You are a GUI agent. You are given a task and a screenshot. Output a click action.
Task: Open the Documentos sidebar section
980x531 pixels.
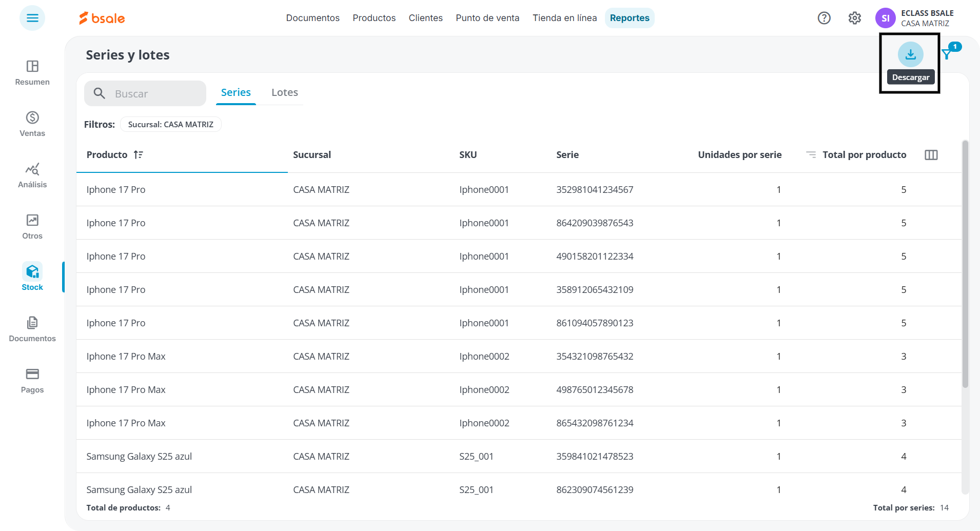pyautogui.click(x=32, y=329)
